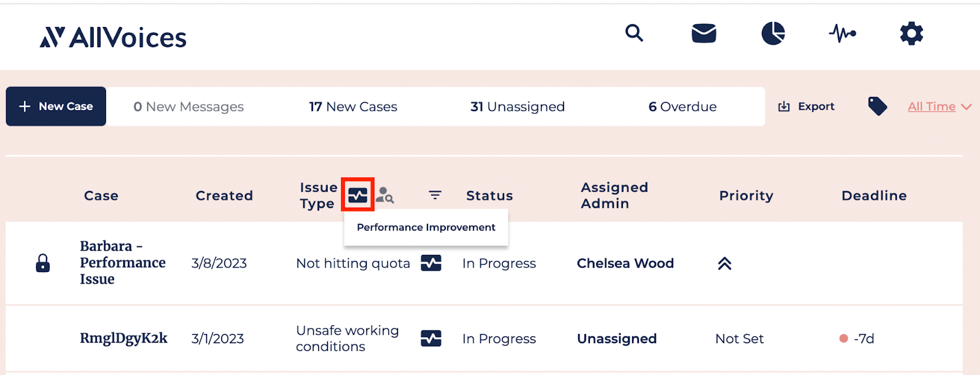Toggle Performance Improvement filter icon in header

pyautogui.click(x=358, y=195)
